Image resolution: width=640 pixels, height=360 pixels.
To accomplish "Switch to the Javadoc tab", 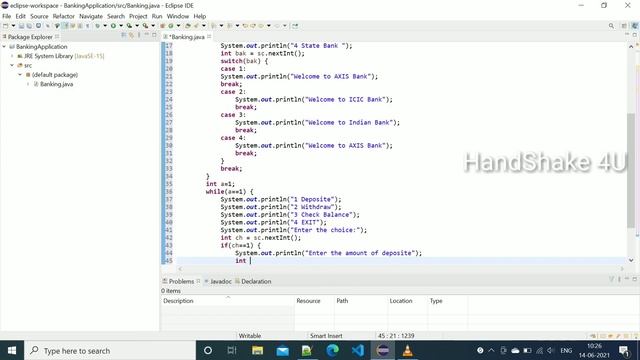I will tap(220, 281).
